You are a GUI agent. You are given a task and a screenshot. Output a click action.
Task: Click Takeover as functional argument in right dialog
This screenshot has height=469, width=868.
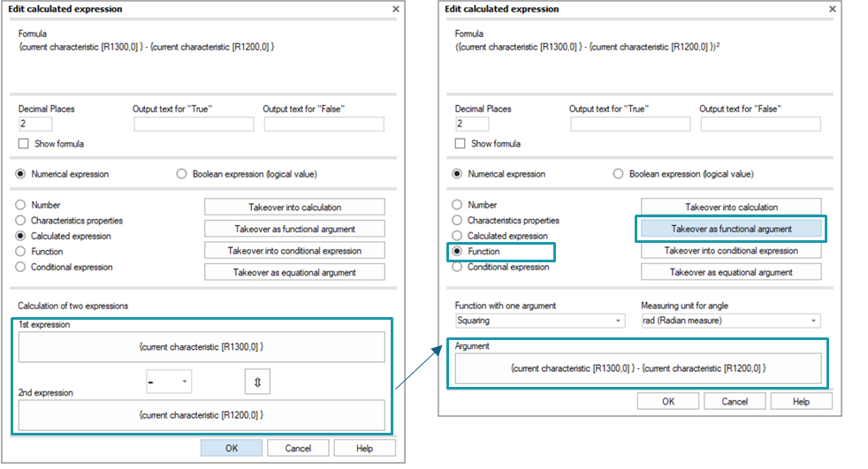coord(731,229)
